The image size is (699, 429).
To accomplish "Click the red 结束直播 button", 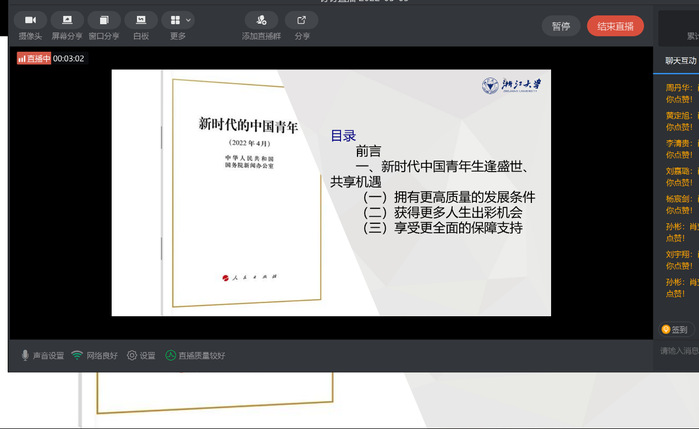I will coord(615,26).
